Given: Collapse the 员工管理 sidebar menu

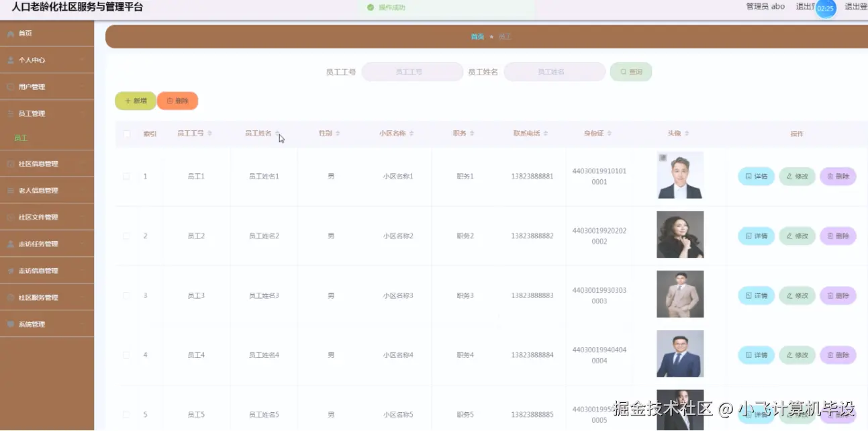Looking at the screenshot, I should coord(47,113).
